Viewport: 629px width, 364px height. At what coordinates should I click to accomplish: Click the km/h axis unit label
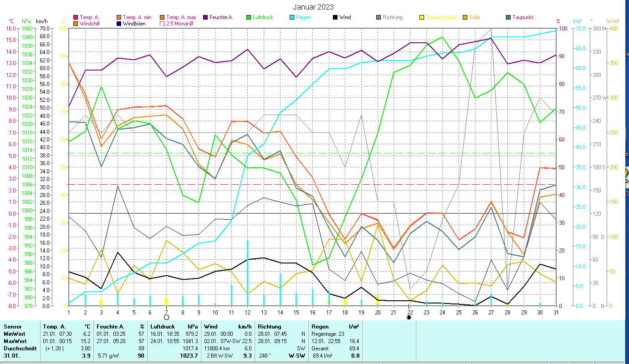(x=41, y=21)
